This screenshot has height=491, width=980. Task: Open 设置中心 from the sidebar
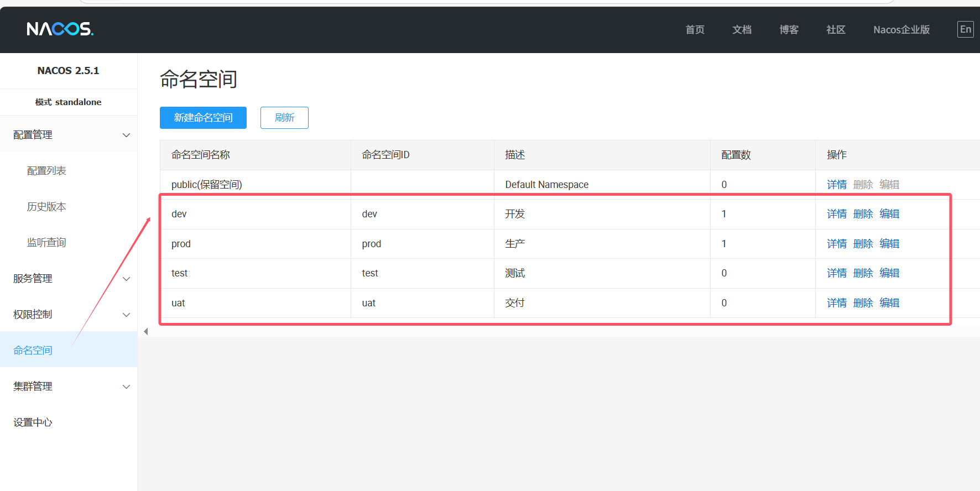coord(33,422)
